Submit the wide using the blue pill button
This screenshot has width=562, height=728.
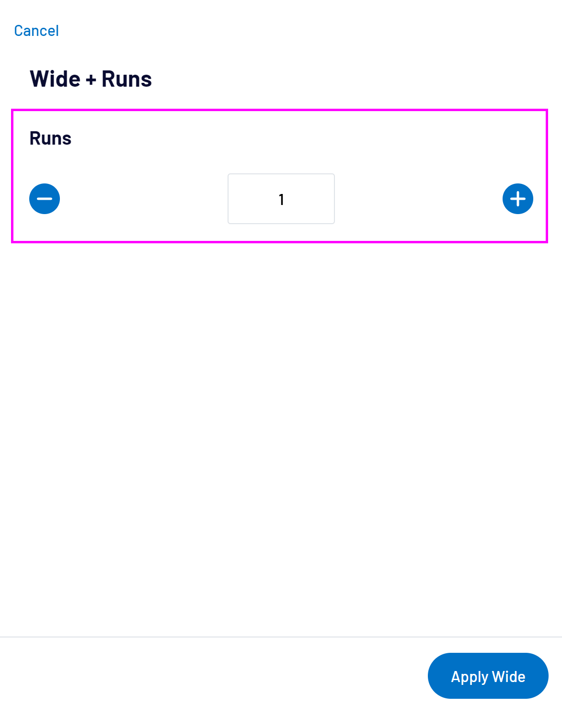point(488,676)
